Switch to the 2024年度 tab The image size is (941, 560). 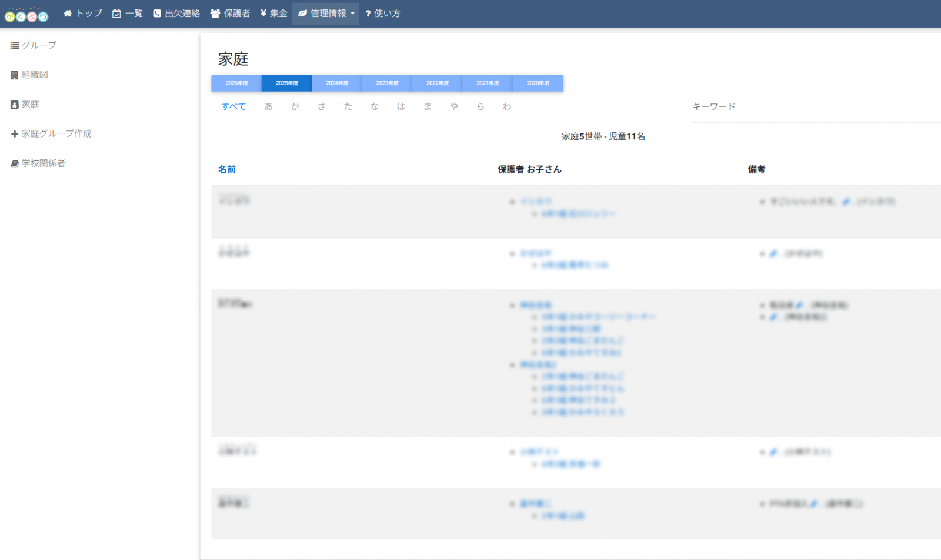[337, 83]
